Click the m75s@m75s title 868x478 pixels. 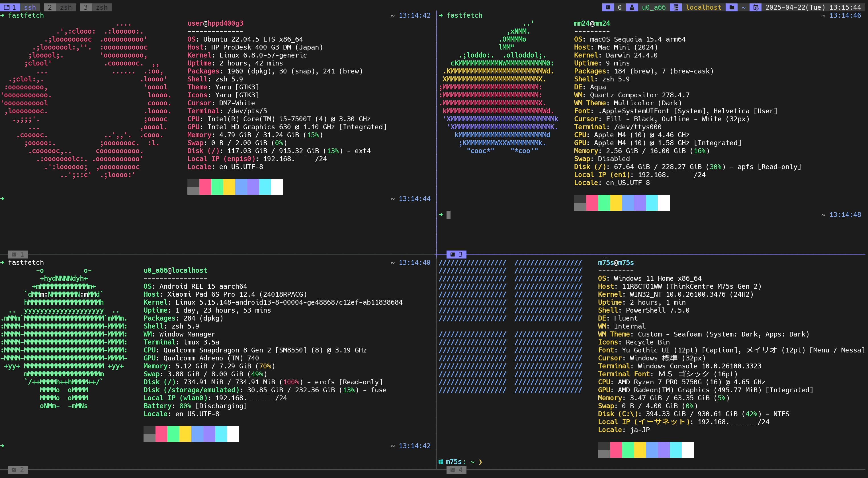616,262
